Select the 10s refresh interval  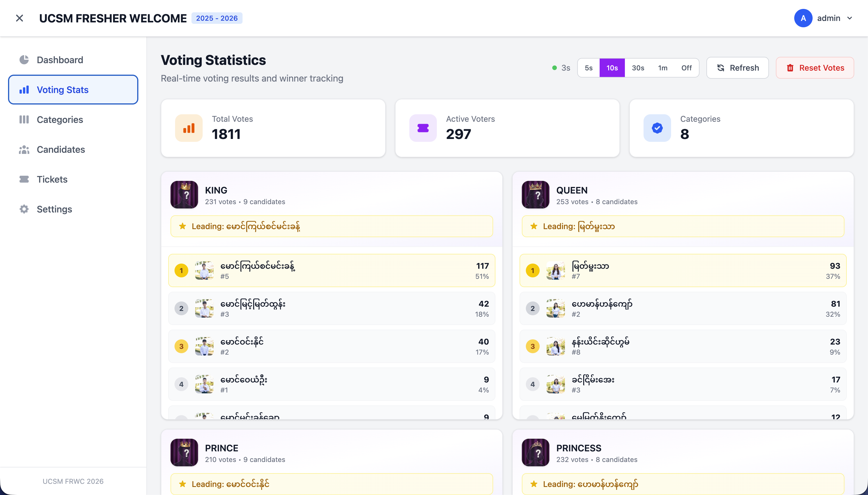click(612, 68)
